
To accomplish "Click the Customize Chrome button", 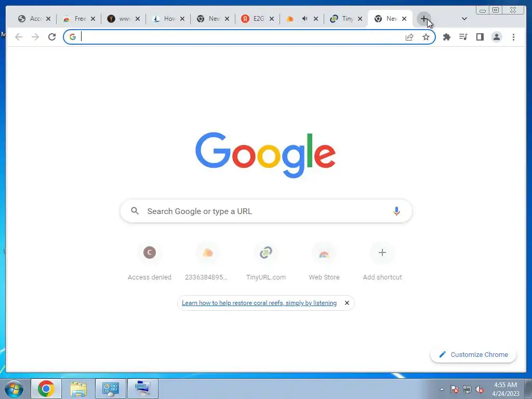I will pyautogui.click(x=473, y=354).
